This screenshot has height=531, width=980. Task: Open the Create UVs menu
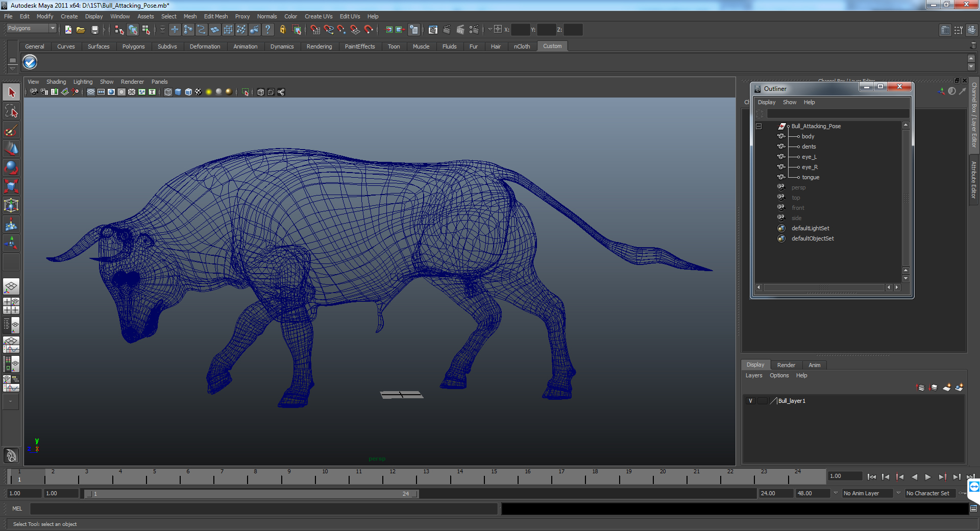[318, 16]
